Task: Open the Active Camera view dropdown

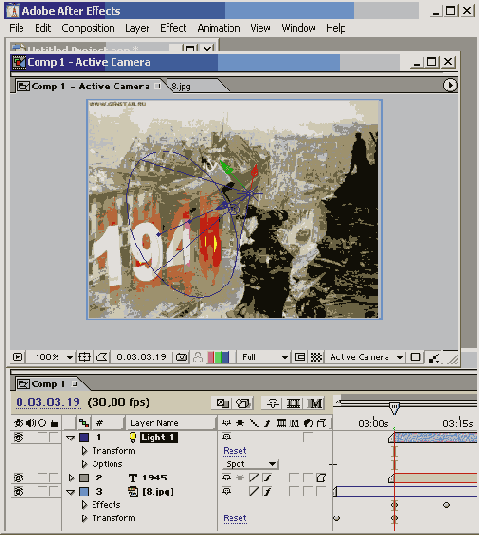Action: coord(366,357)
